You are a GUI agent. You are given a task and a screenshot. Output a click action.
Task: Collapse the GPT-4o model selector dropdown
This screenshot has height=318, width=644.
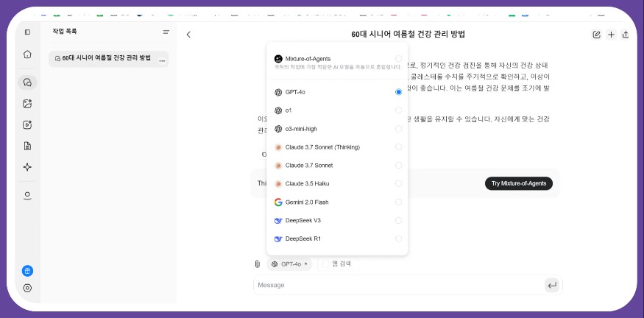click(289, 264)
